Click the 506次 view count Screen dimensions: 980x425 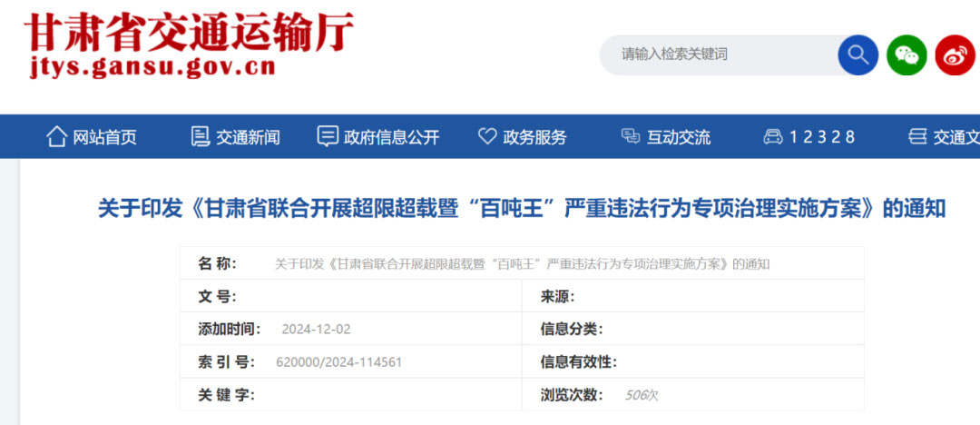pyautogui.click(x=642, y=395)
